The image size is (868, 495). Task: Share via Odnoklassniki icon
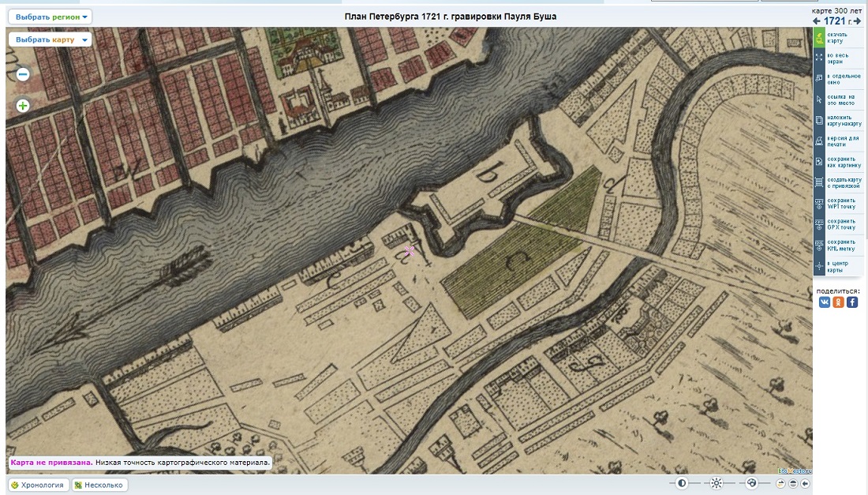point(838,302)
